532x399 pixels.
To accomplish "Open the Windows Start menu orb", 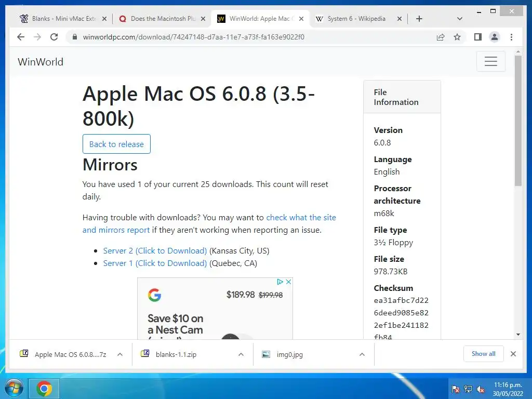I will pos(14,388).
